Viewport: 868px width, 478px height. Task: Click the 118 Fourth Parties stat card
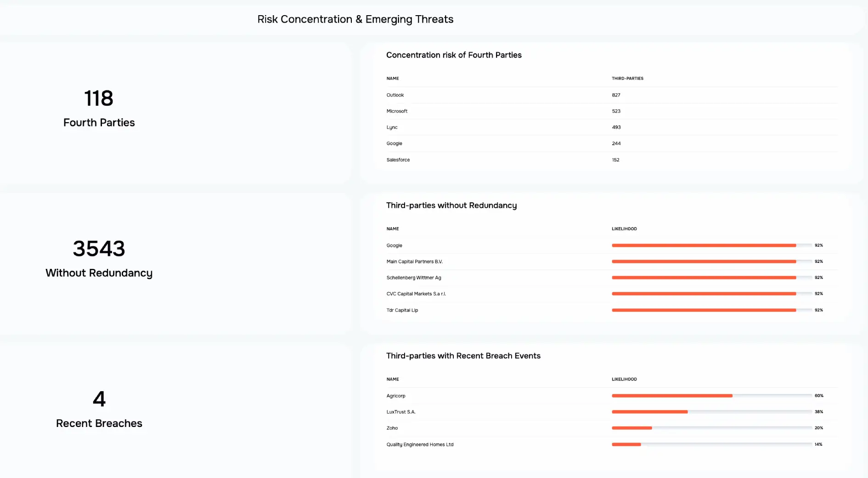[99, 108]
